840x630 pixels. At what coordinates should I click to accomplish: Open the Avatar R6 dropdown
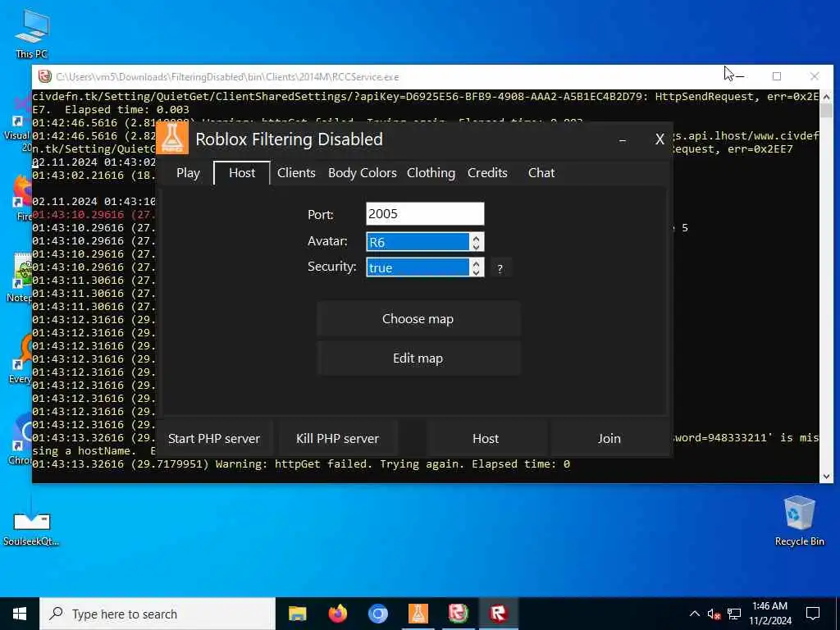click(418, 242)
